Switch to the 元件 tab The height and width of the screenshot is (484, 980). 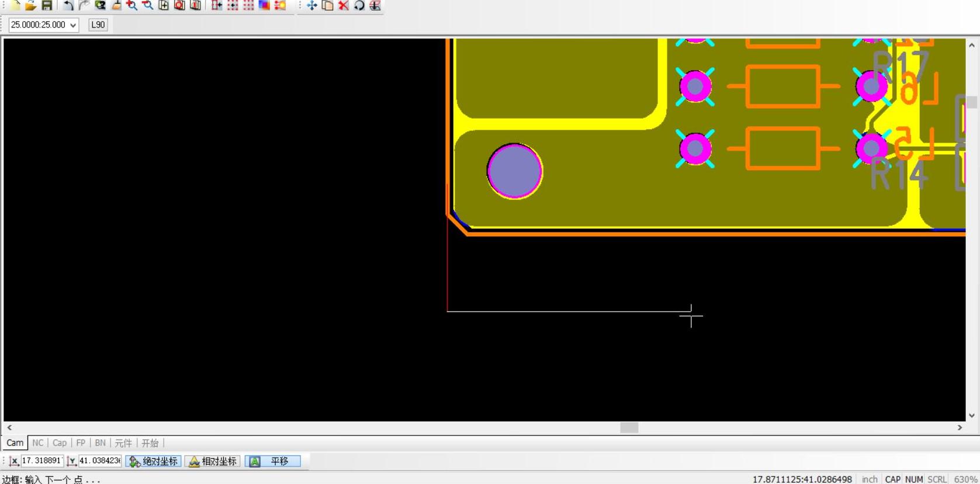(123, 443)
